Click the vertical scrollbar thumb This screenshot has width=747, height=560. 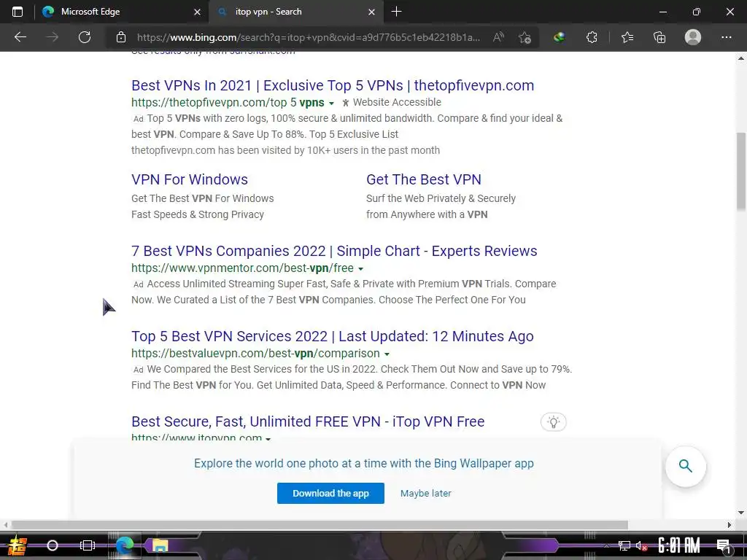coord(741,171)
